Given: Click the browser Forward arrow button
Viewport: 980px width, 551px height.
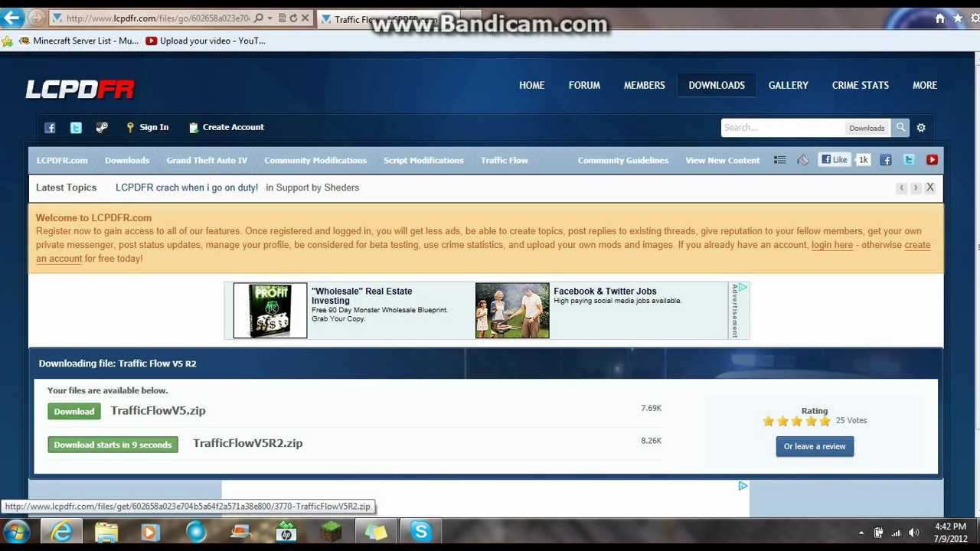Looking at the screenshot, I should pyautogui.click(x=36, y=18).
